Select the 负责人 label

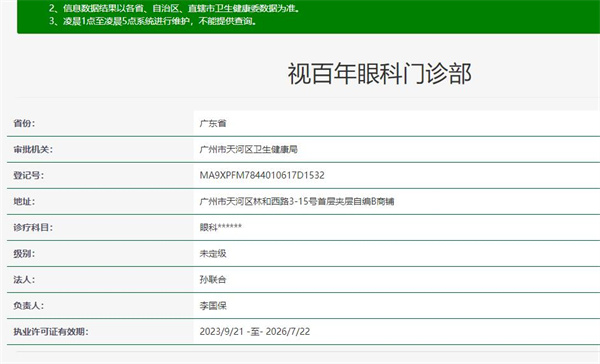[29, 305]
